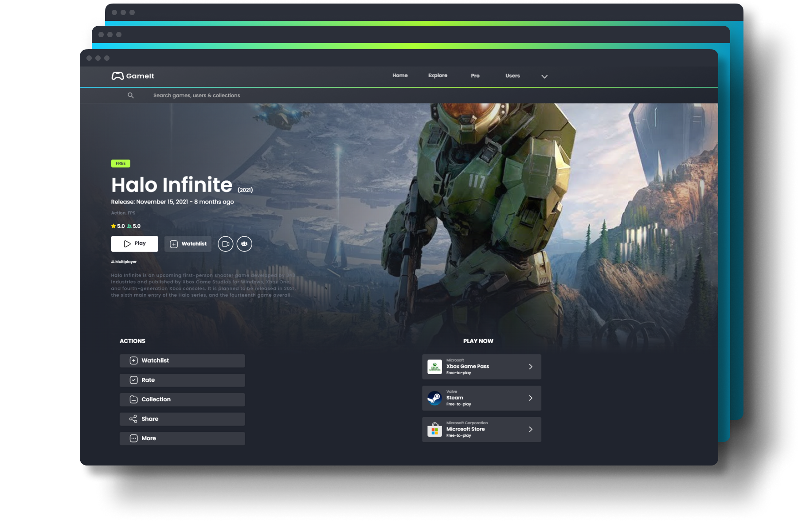Open the Home nav item
Screen dimensions: 798x532
(x=400, y=75)
